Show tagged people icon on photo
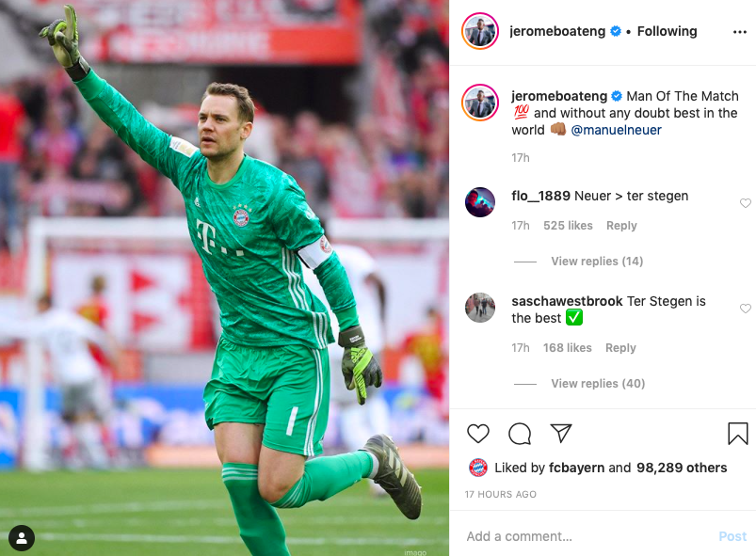Screen dimensions: 756x556 [x=22, y=537]
